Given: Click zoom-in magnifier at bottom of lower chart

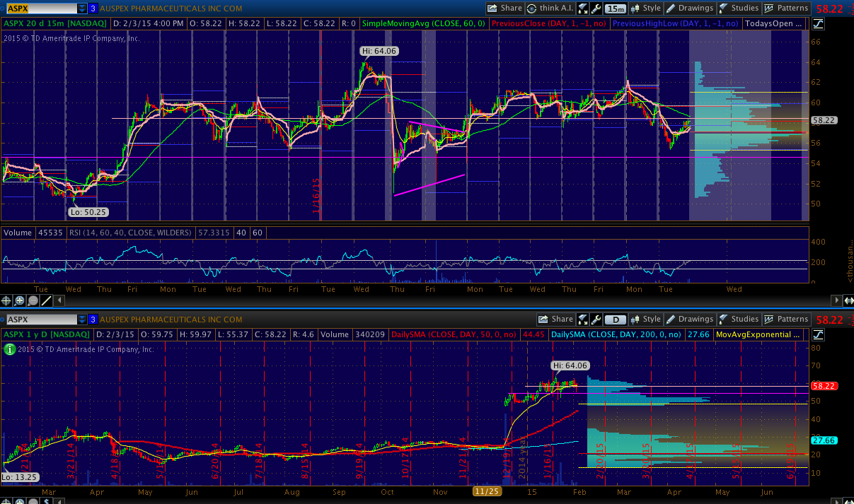Looking at the screenshot, I should coord(20,500).
